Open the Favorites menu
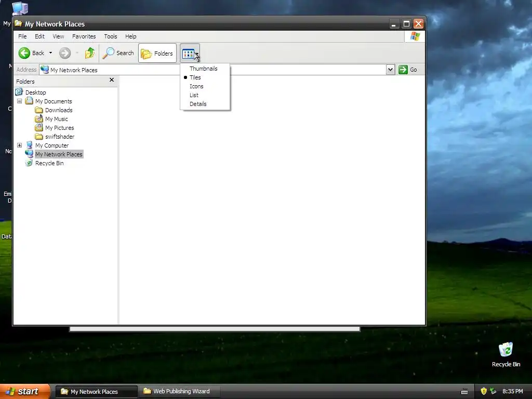 pyautogui.click(x=84, y=36)
